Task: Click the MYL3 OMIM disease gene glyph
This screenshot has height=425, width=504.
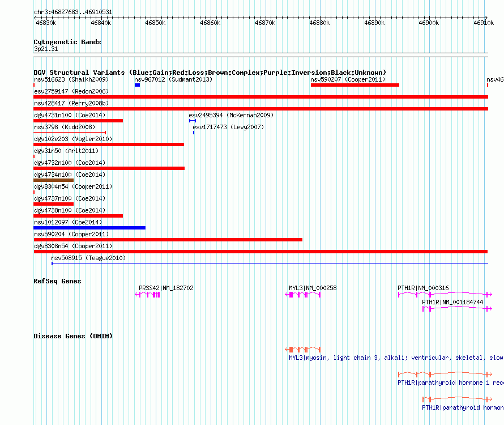Action: 303,350
